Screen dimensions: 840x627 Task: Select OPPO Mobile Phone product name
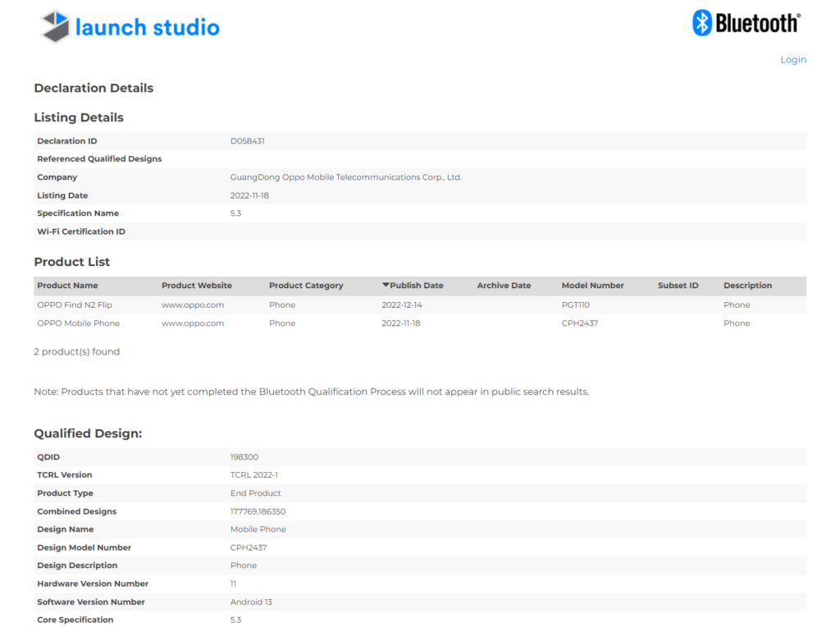(x=78, y=323)
